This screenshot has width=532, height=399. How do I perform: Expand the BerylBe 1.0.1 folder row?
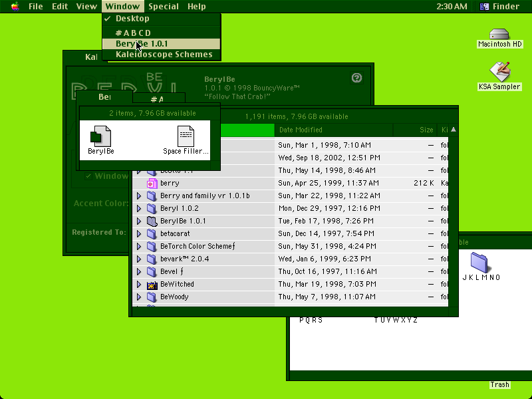click(x=139, y=221)
